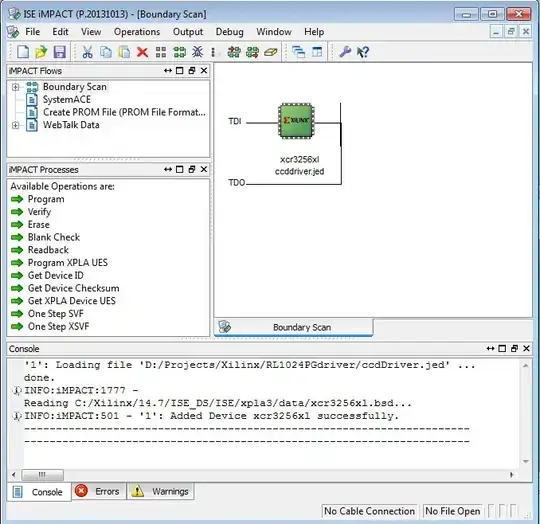Click the New project toolbar icon

[x=23, y=52]
